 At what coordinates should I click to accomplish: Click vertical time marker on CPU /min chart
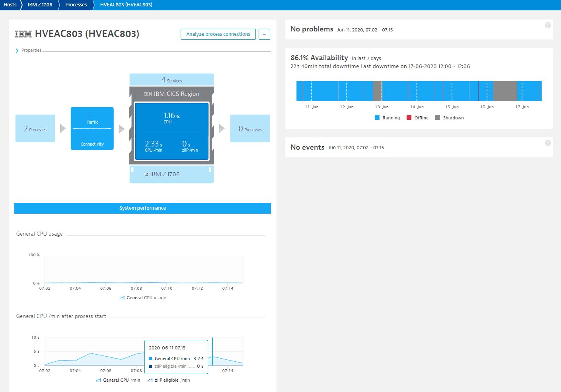(x=212, y=351)
